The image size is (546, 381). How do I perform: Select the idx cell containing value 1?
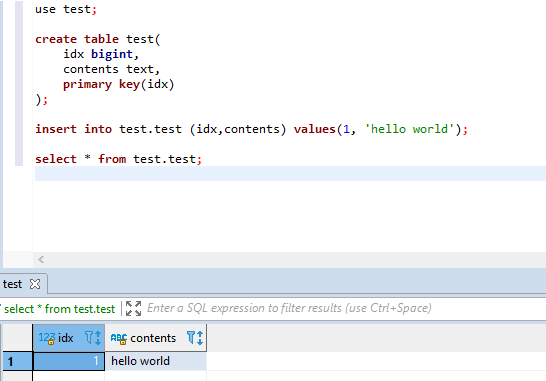pyautogui.click(x=69, y=361)
